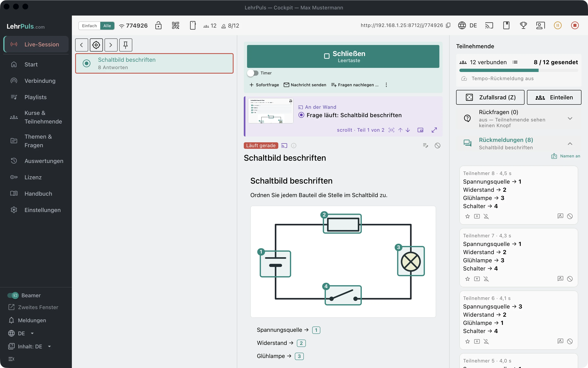The image size is (588, 368).
Task: Open the top bar DE language selector
Action: point(468,25)
